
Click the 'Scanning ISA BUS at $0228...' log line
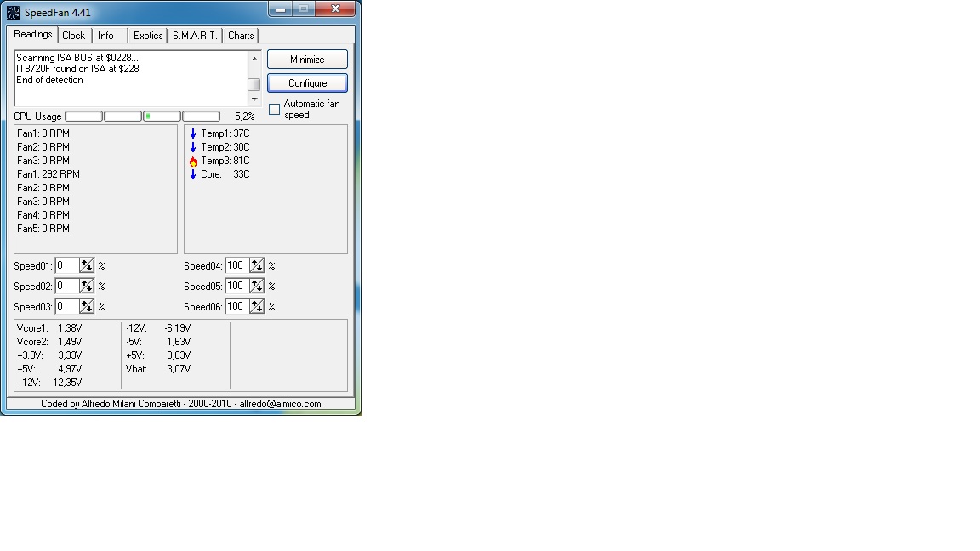77,58
